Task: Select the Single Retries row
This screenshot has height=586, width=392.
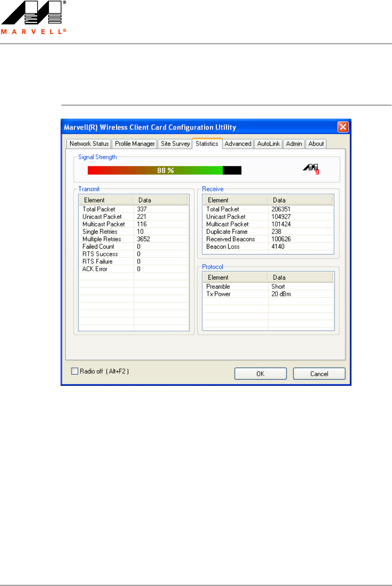Action: click(x=134, y=232)
